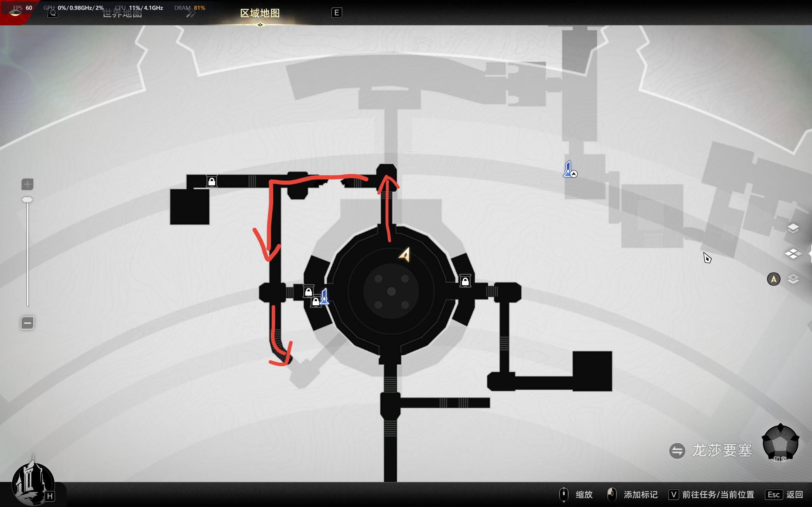
Task: Switch to the lower floor layer
Action: pyautogui.click(x=793, y=279)
